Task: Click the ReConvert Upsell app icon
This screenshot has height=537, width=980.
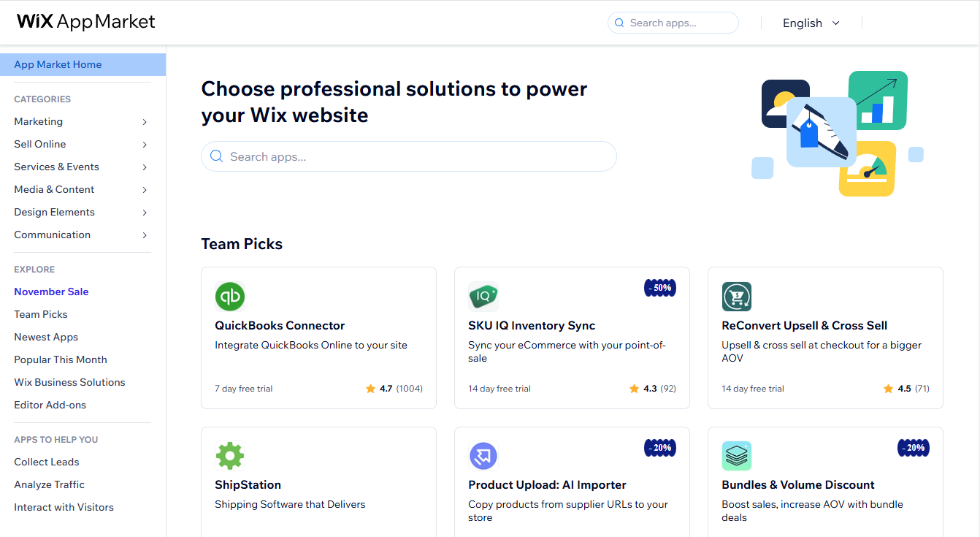Action: 737,297
